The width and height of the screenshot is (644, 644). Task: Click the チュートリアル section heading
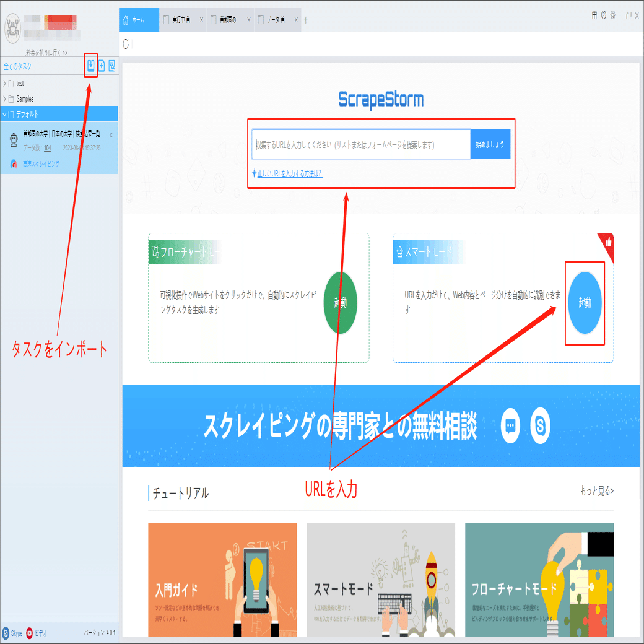point(180,493)
